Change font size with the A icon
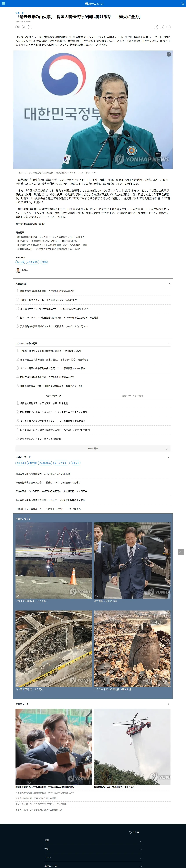 click(30, 27)
